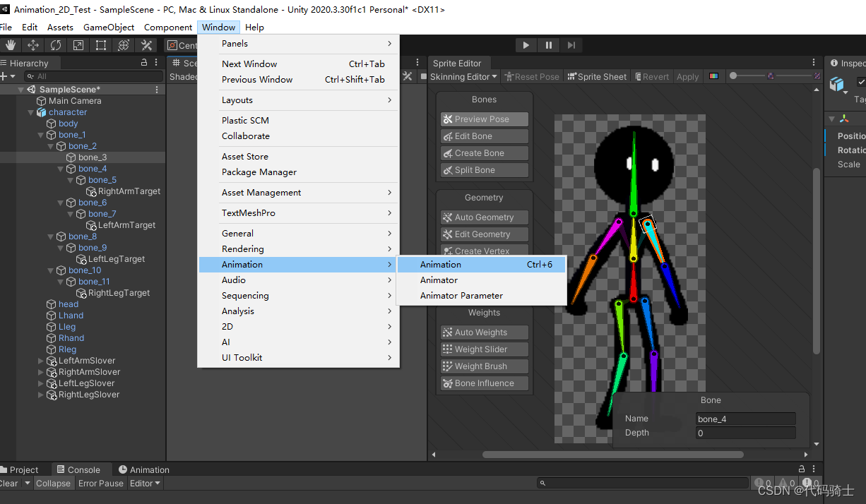The height and width of the screenshot is (504, 866).
Task: Select the Weight Brush tool
Action: (485, 366)
